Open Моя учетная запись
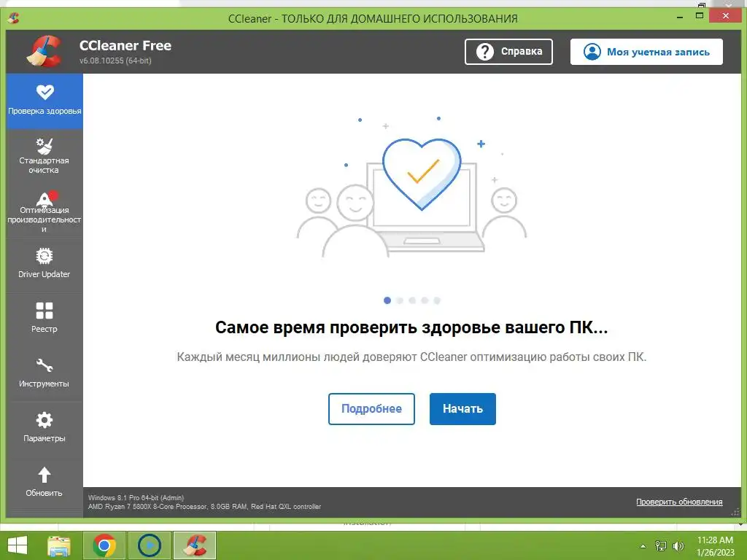 (646, 52)
